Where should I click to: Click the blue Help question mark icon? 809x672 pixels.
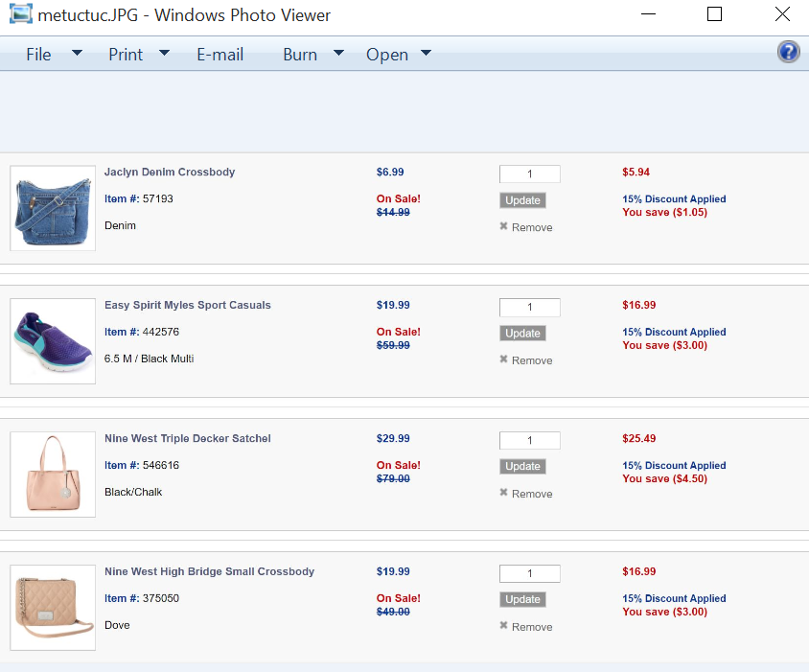[788, 53]
